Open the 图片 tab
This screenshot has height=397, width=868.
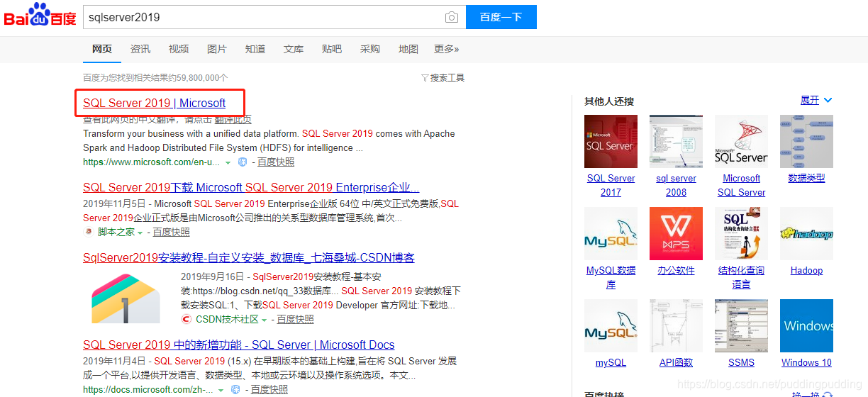pyautogui.click(x=217, y=49)
